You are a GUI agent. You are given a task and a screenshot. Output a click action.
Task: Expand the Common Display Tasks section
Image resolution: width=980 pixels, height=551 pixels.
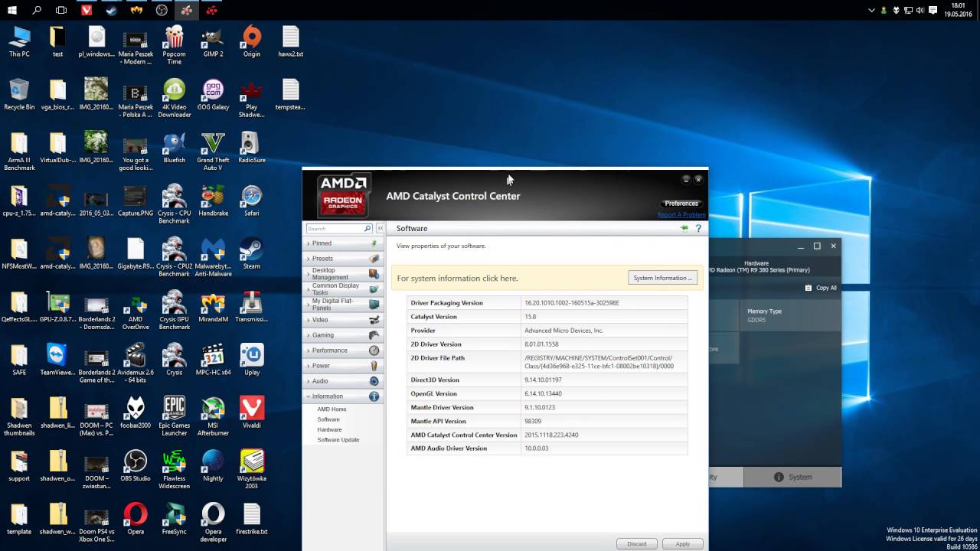pyautogui.click(x=343, y=289)
